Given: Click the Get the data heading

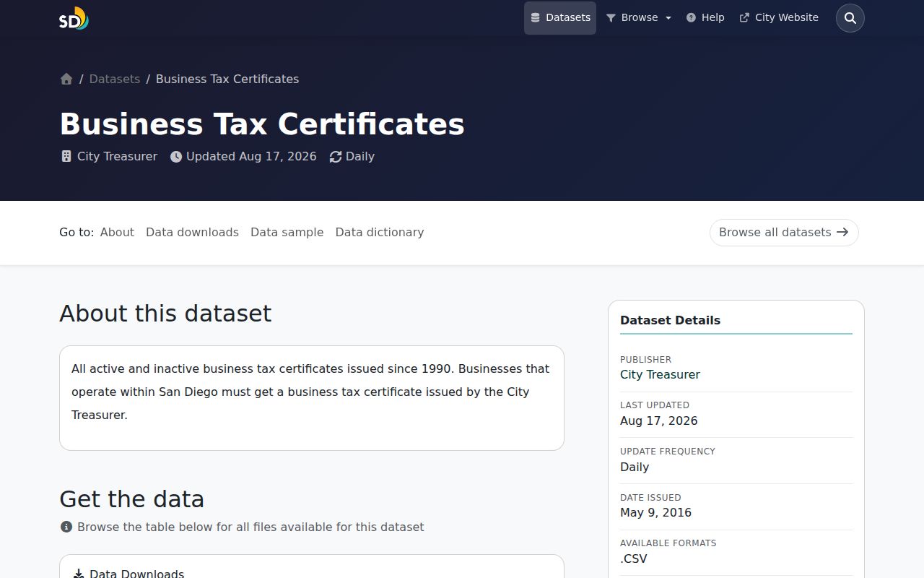Looking at the screenshot, I should point(131,499).
